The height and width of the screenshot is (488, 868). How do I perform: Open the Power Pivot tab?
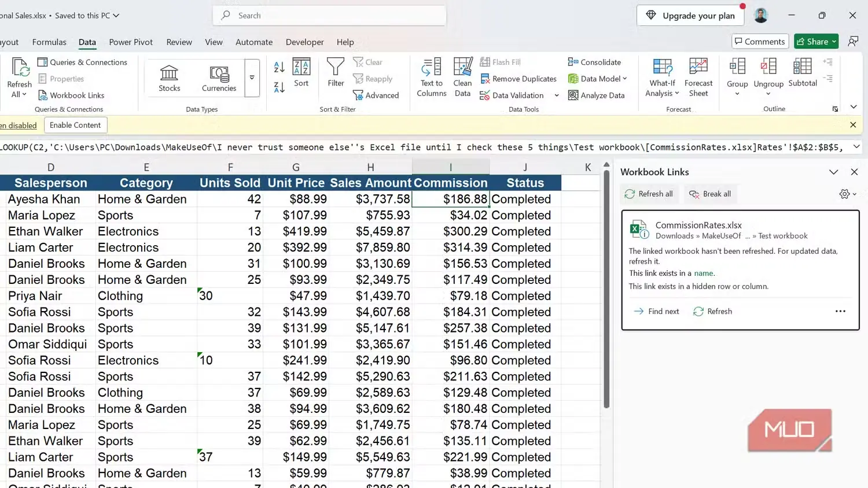(x=131, y=42)
